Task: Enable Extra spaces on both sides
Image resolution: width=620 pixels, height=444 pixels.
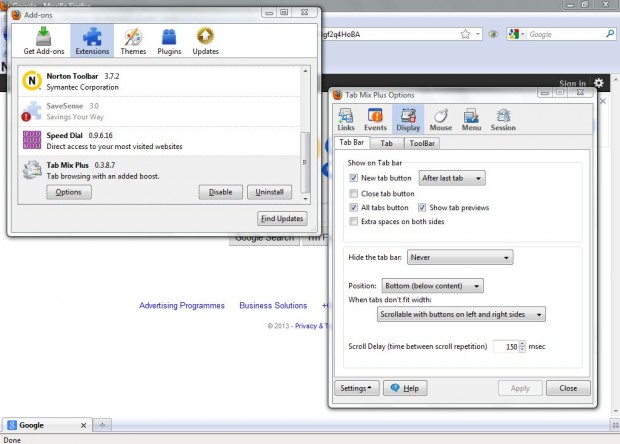Action: click(353, 221)
